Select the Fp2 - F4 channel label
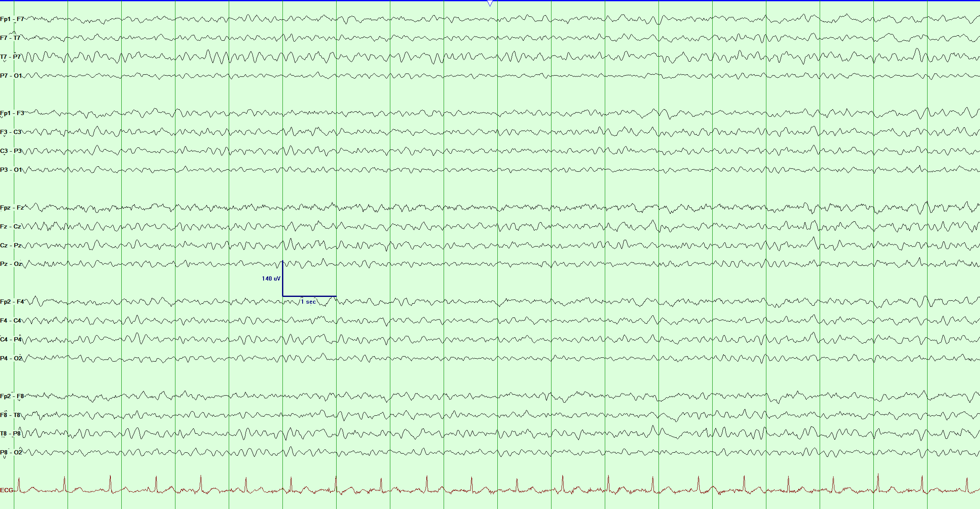The image size is (980, 509). click(12, 302)
